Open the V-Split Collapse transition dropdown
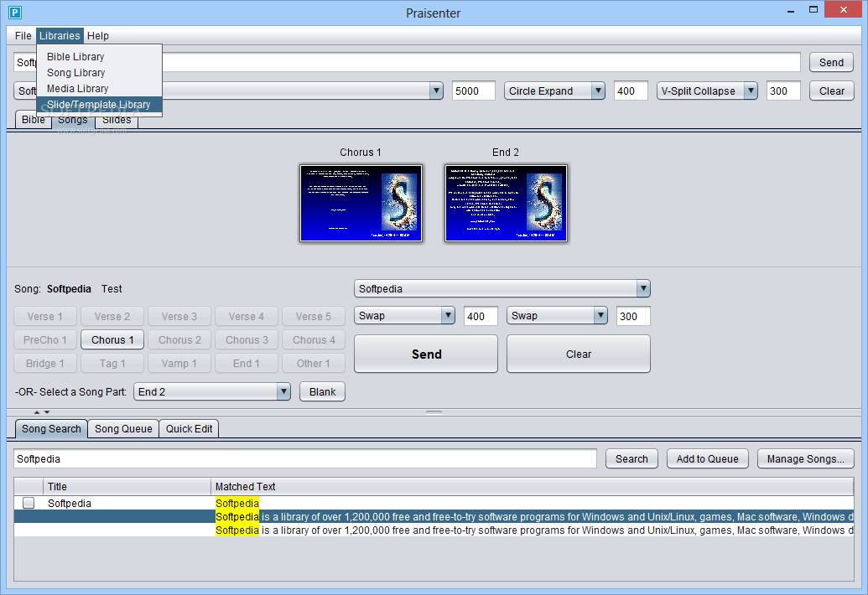The height and width of the screenshot is (595, 868). point(707,91)
